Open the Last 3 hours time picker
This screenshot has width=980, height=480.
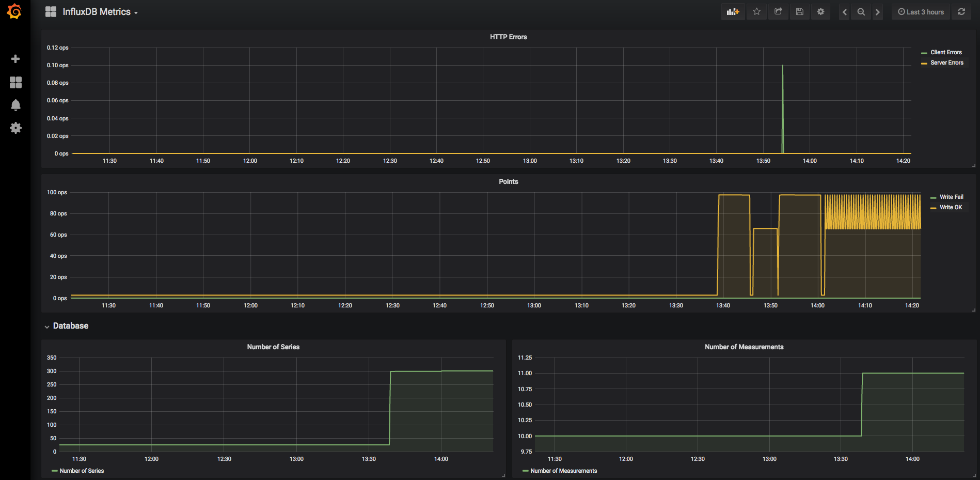[921, 12]
